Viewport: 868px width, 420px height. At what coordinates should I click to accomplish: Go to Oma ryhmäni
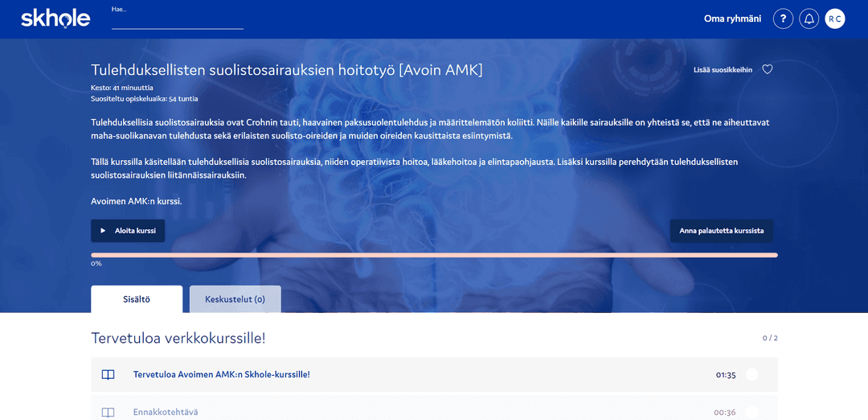[731, 19]
